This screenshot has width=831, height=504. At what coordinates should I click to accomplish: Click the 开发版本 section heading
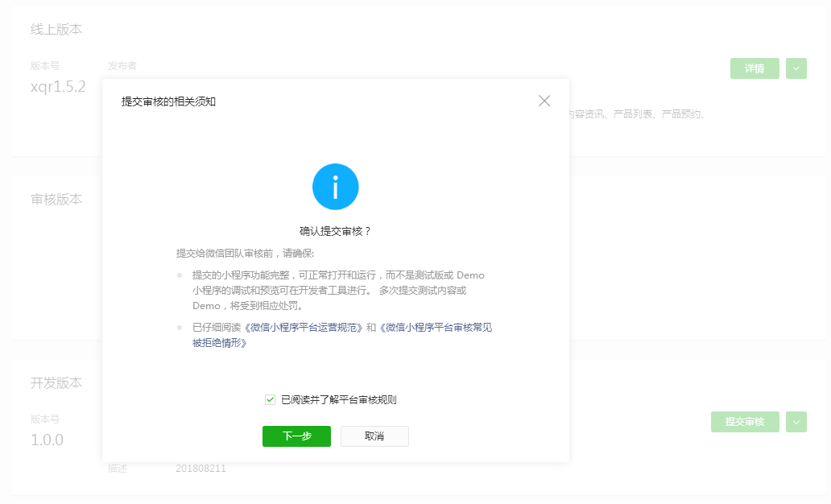56,382
